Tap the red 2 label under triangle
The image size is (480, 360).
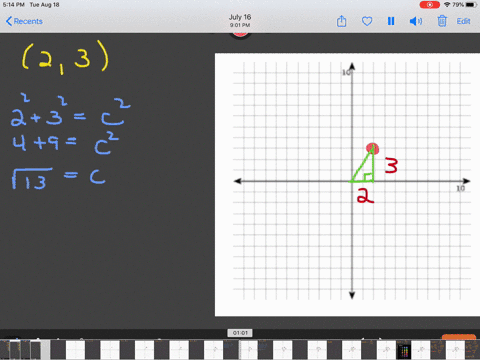click(x=365, y=196)
